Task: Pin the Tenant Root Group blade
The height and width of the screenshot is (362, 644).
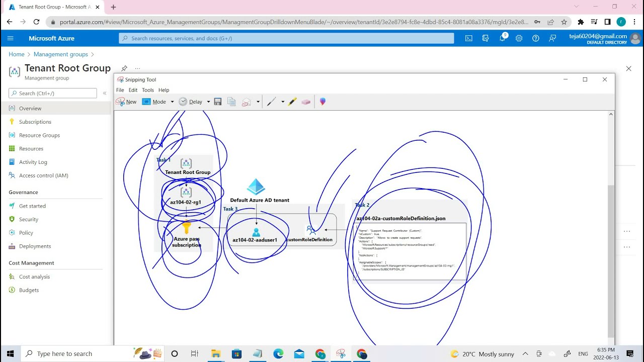Action: point(124,68)
